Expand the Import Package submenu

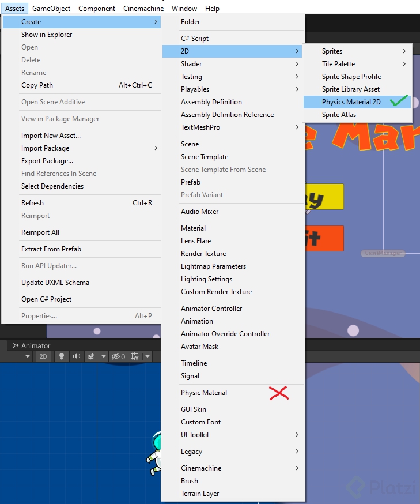point(82,148)
